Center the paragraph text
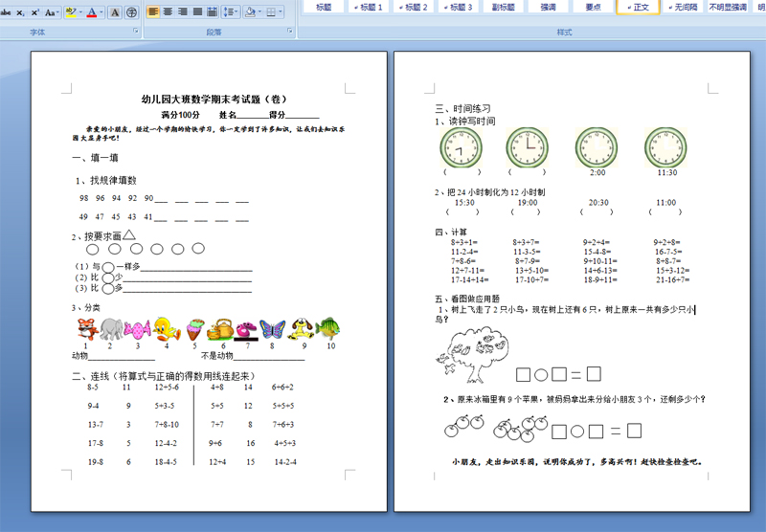Screen dimensions: 766x532 tap(169, 11)
